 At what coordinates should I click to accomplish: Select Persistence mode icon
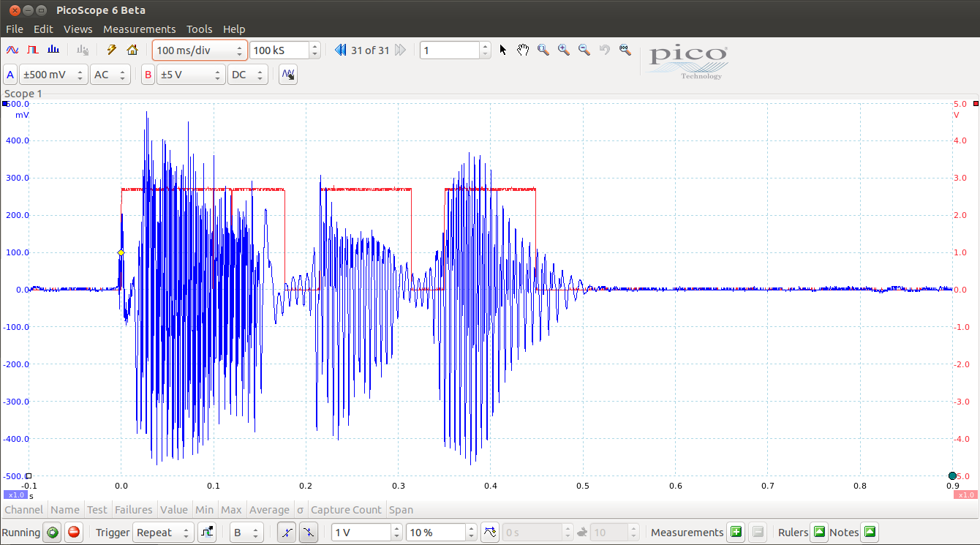(x=32, y=50)
